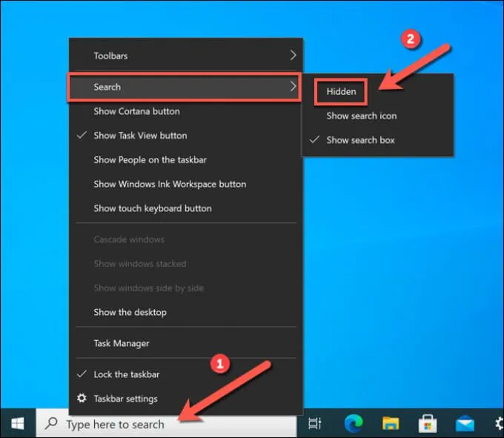The width and height of the screenshot is (504, 438).
Task: Open the Search submenu entry
Action: [x=185, y=87]
